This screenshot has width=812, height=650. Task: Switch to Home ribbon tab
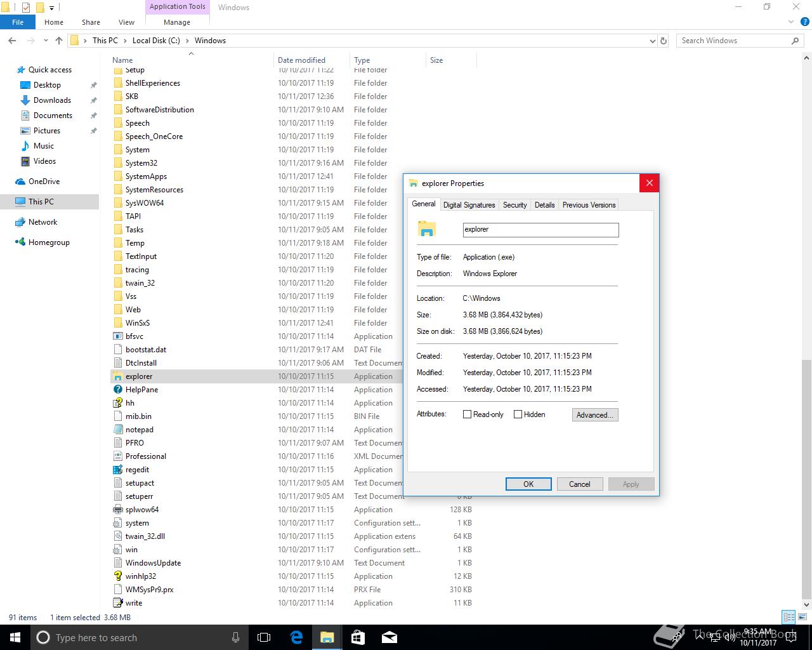pos(54,22)
